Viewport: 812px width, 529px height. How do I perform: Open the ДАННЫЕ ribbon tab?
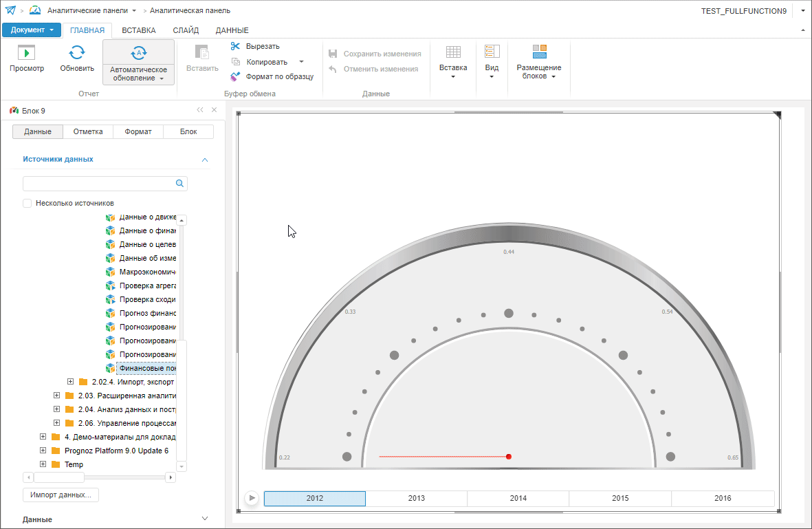coord(232,30)
